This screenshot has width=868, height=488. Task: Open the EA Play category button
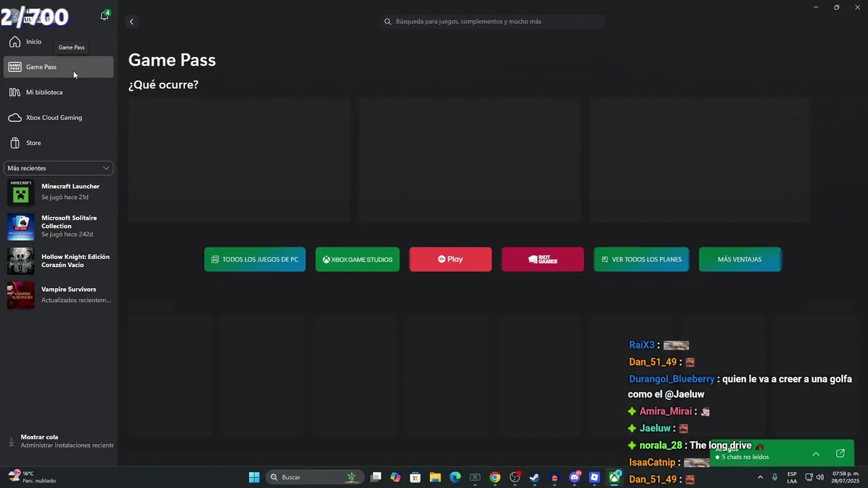(450, 260)
